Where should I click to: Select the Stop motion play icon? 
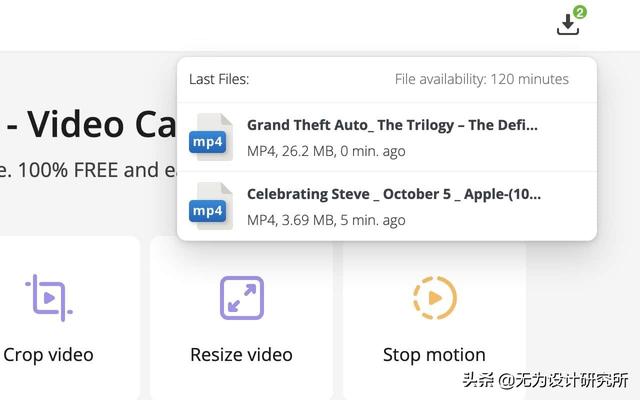pos(435,298)
